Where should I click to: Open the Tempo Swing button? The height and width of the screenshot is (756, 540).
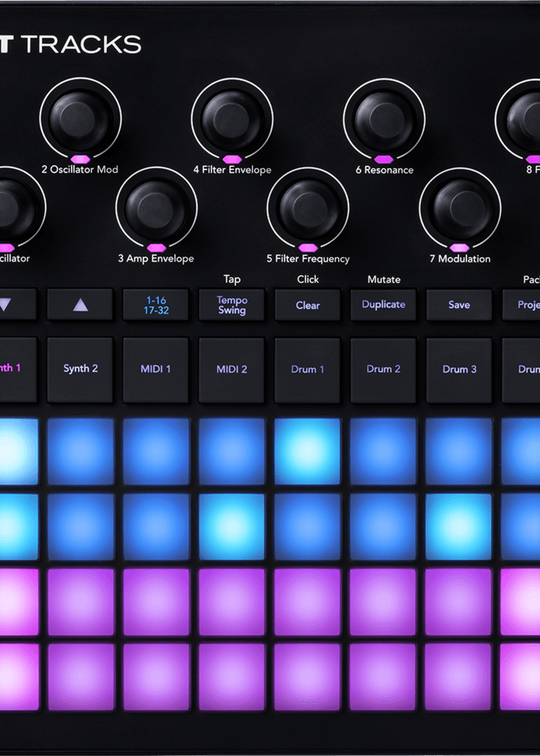(x=232, y=305)
